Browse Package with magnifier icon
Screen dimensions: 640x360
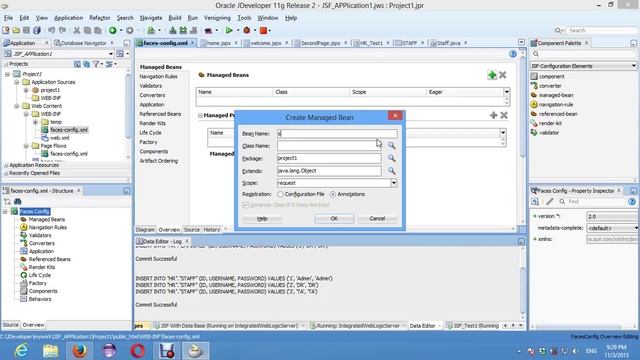click(x=391, y=158)
